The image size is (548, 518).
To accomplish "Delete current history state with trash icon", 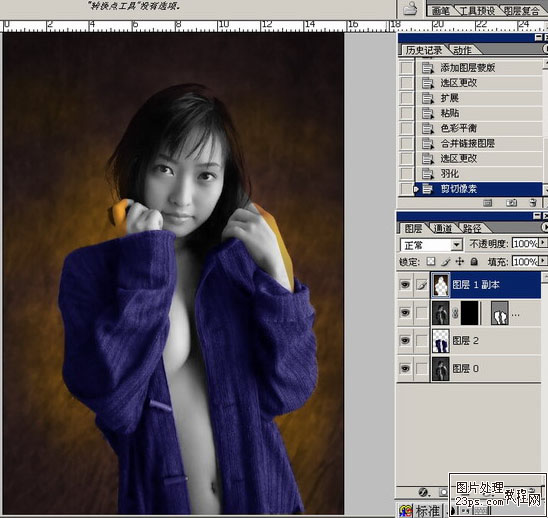I will (x=533, y=203).
